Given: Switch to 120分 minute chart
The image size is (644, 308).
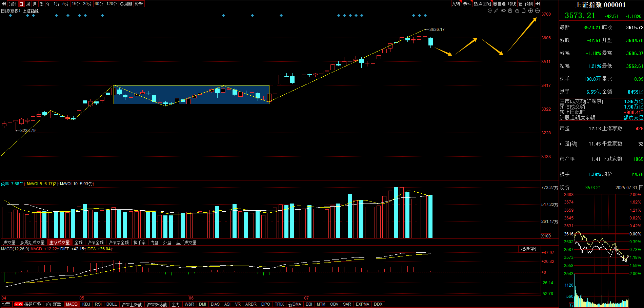Looking at the screenshot, I should click(x=112, y=4).
